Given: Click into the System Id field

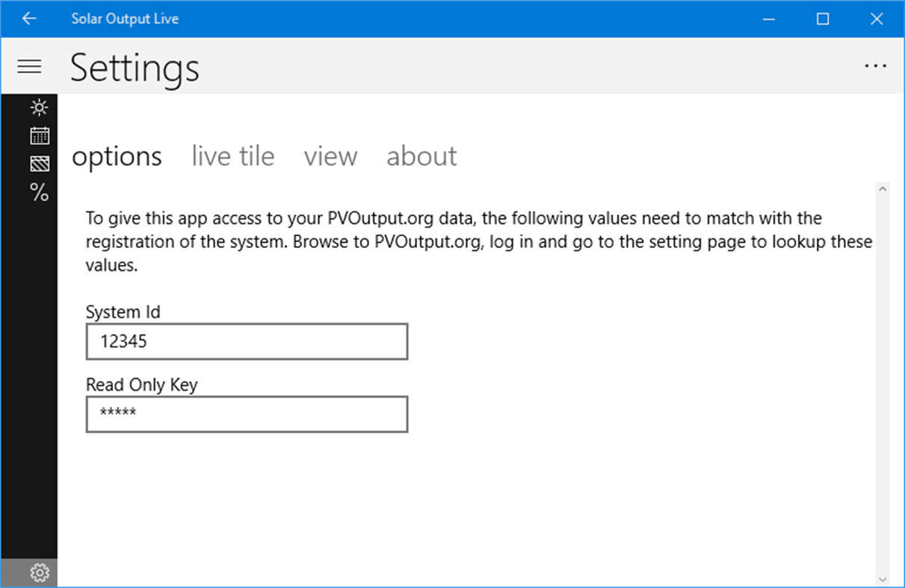Looking at the screenshot, I should click(x=247, y=342).
